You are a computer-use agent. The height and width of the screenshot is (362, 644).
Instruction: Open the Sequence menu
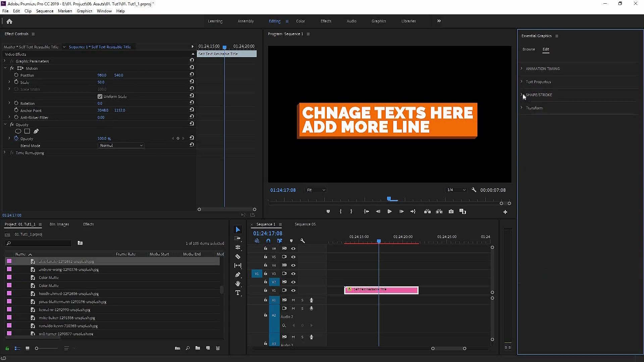pos(45,11)
